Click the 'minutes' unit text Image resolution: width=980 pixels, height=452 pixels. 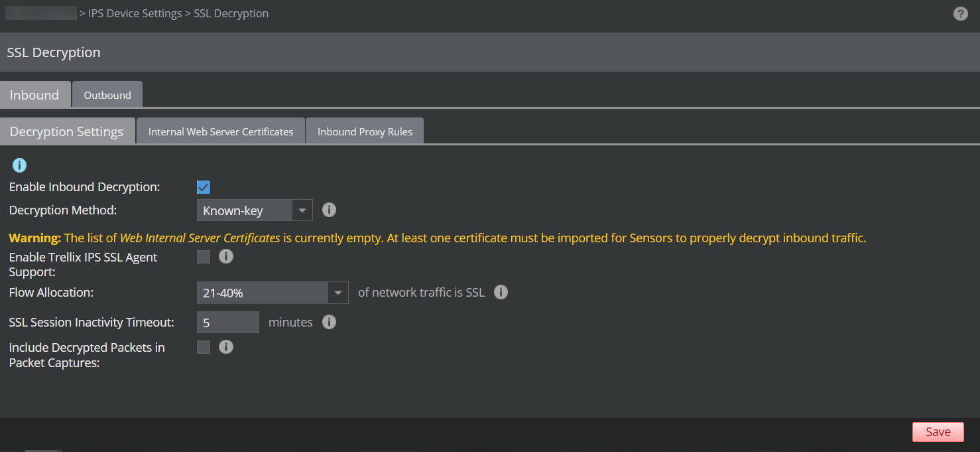[290, 323]
